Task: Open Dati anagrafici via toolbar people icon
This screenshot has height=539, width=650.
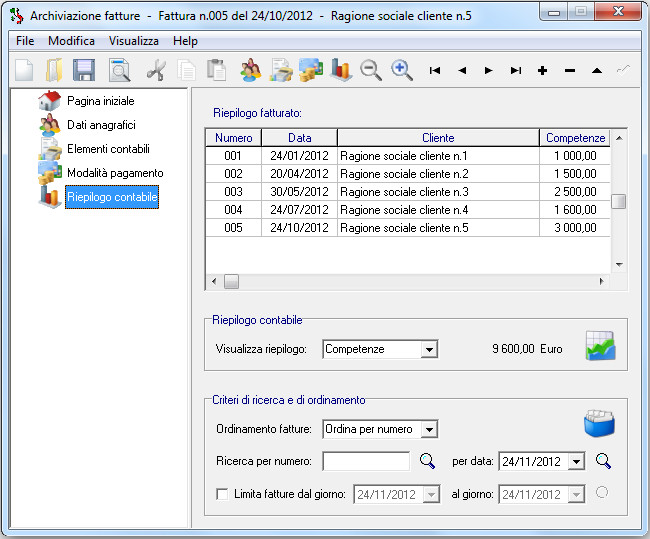Action: (251, 70)
